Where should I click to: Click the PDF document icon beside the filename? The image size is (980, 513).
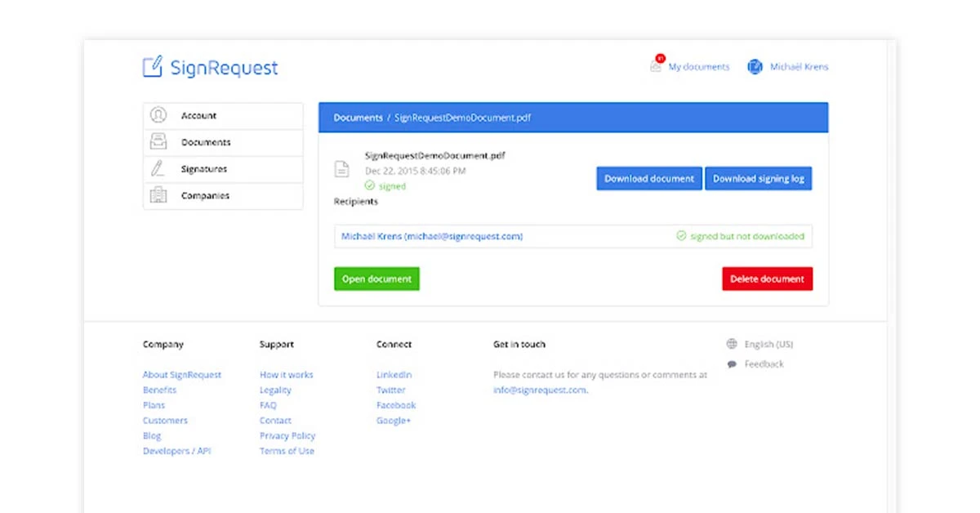tap(342, 169)
